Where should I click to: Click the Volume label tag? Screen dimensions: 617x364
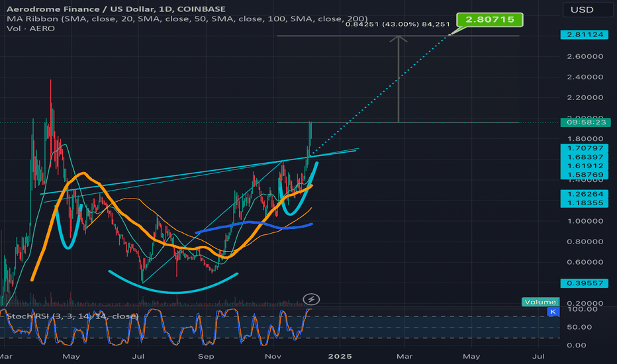click(x=540, y=302)
